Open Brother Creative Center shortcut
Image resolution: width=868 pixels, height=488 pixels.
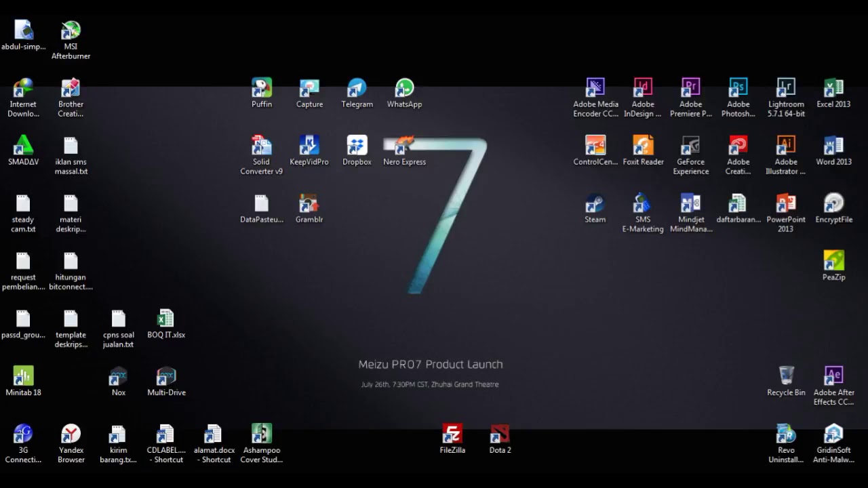[71, 88]
